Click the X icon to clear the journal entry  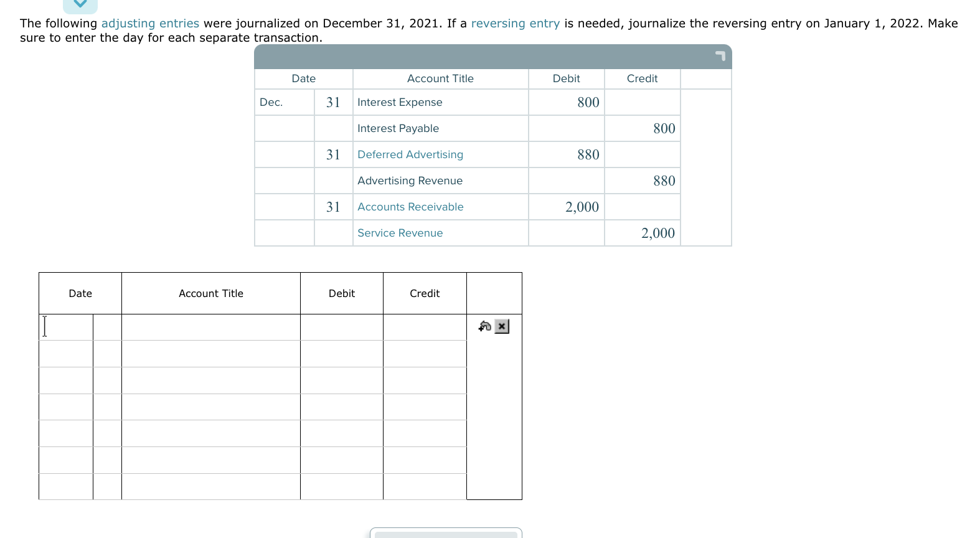[502, 326]
